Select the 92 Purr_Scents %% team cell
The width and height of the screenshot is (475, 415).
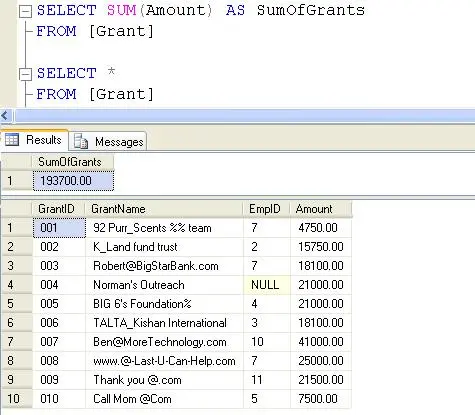[164, 228]
